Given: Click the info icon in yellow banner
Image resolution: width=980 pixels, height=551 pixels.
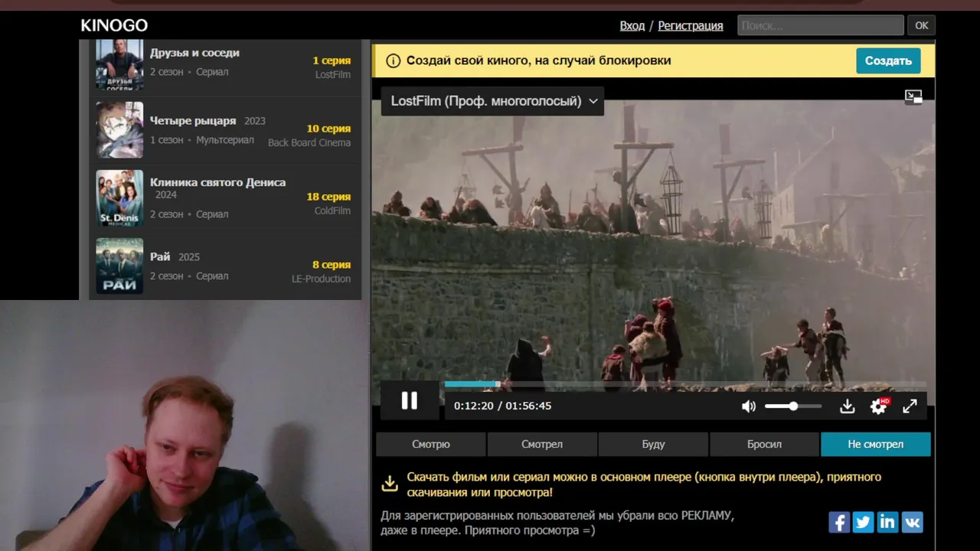Looking at the screenshot, I should tap(393, 60).
